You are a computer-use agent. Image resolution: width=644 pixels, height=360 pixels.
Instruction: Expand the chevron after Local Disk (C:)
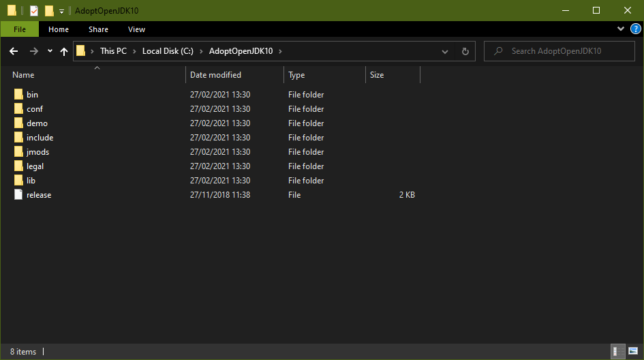point(201,51)
